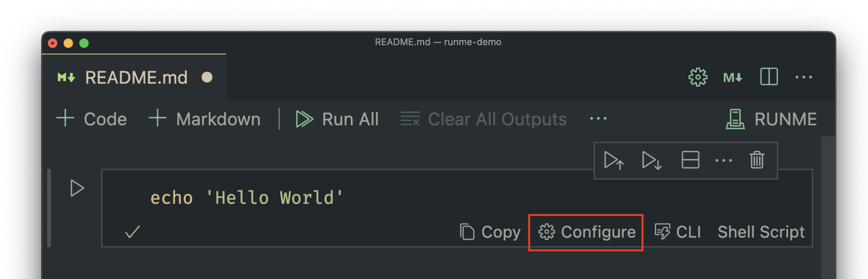Viewport: 868px width, 279px height.
Task: Click the green fullscreen window button
Action: click(84, 43)
